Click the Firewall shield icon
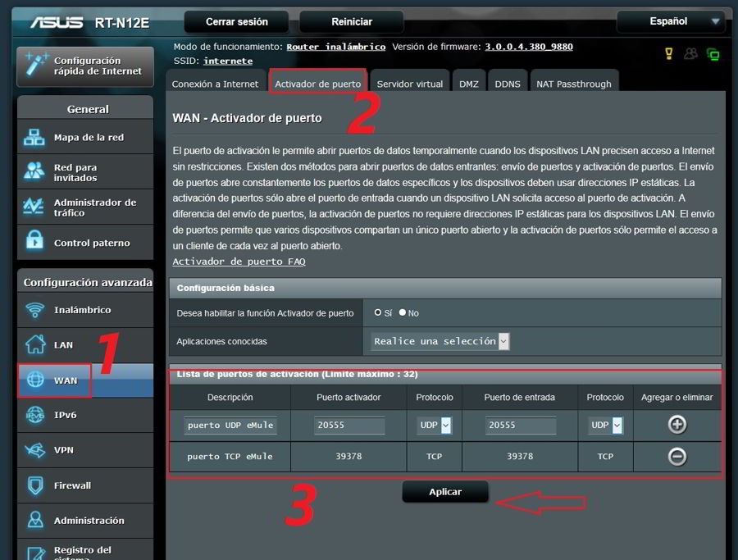738x560 pixels. click(35, 485)
